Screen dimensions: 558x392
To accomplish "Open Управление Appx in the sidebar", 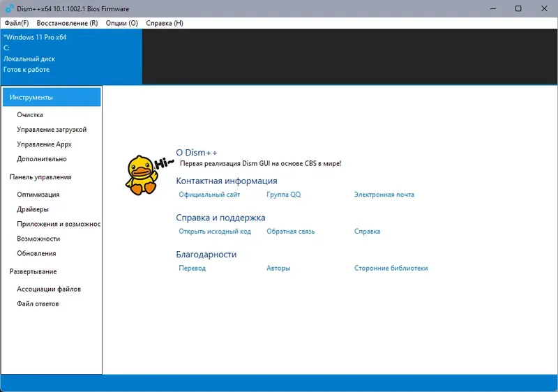I will 44,144.
